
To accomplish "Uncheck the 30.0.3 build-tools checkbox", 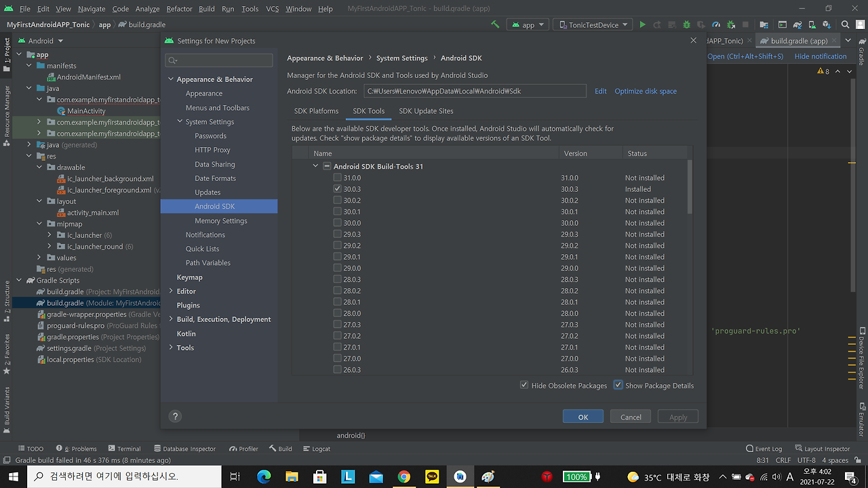I will [337, 189].
